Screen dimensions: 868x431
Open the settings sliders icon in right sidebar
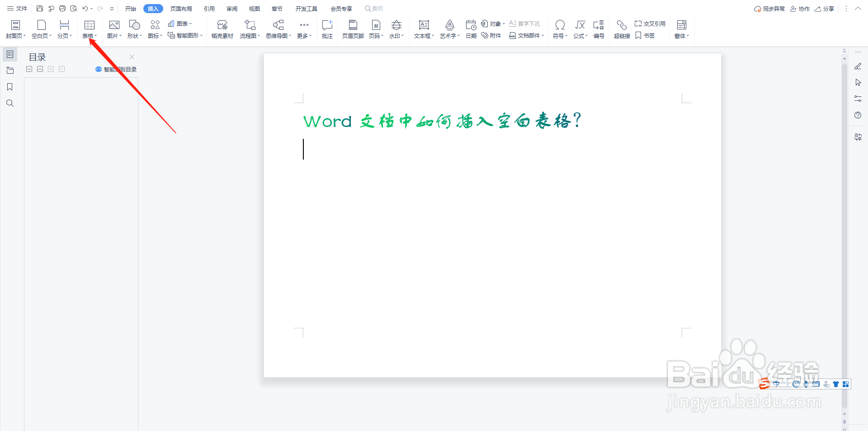click(858, 99)
